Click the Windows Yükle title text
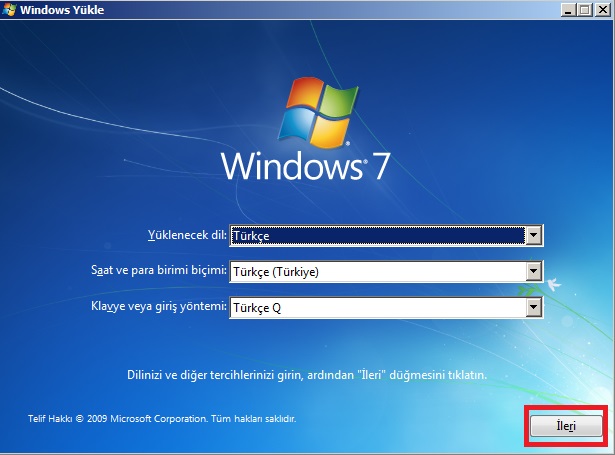The image size is (615, 455). point(62,10)
